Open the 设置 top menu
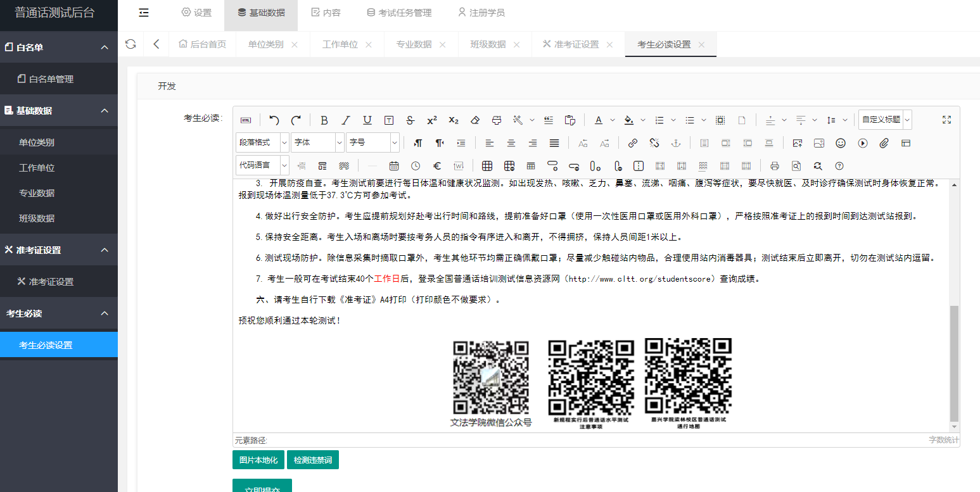The height and width of the screenshot is (492, 980). pyautogui.click(x=196, y=13)
